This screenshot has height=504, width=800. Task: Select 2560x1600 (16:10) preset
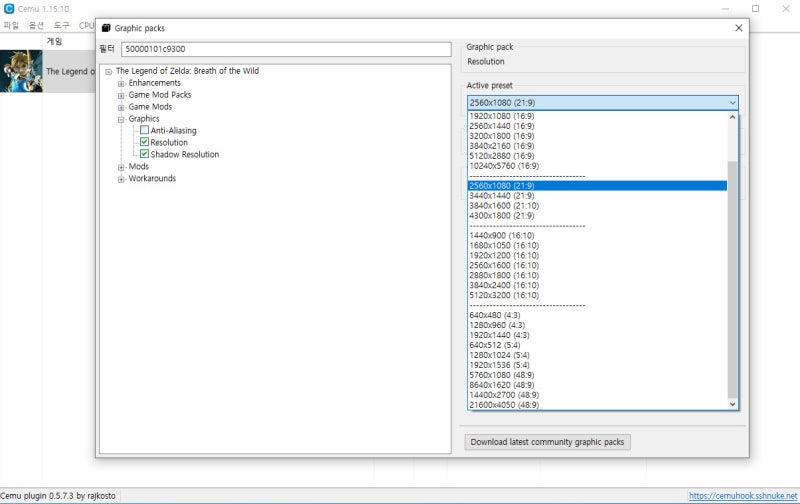click(x=597, y=265)
